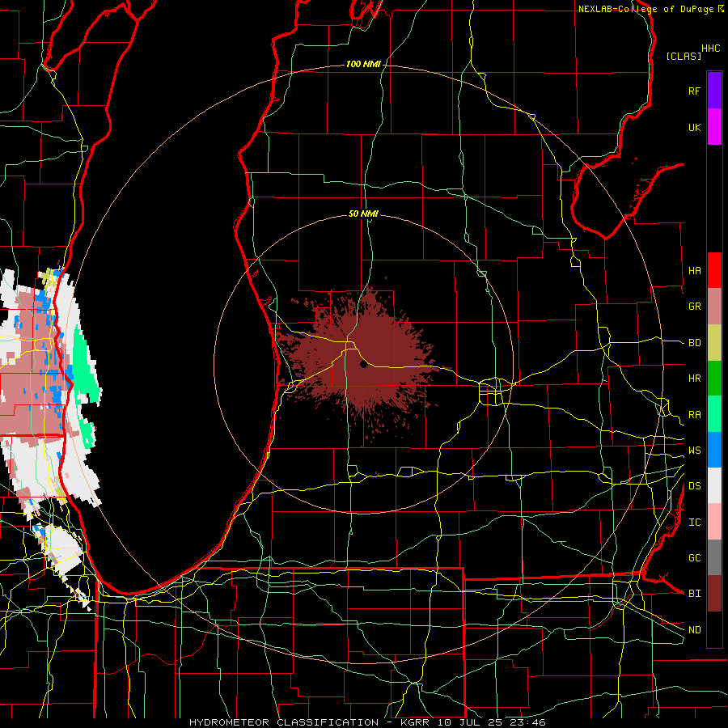Click the UK magenta legend swatch

(x=714, y=127)
